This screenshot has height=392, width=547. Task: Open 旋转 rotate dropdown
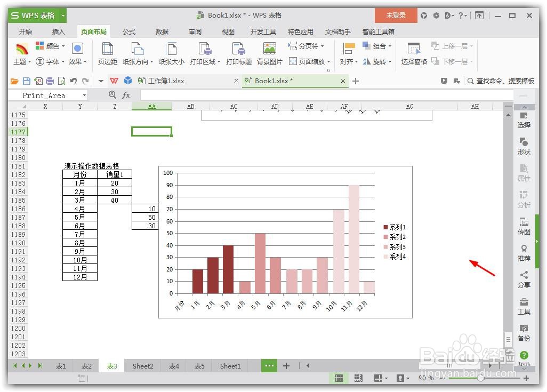pyautogui.click(x=377, y=62)
